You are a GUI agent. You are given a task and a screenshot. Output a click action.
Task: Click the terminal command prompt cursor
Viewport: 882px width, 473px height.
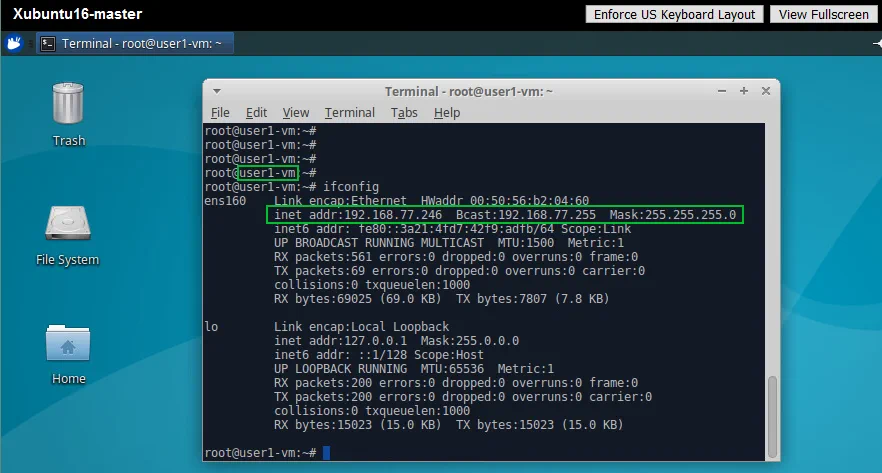coord(326,453)
